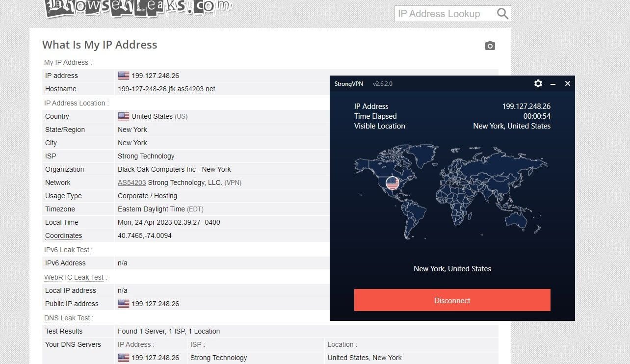Click the Disconnect button
Screen dimensions: 630x364
click(452, 300)
